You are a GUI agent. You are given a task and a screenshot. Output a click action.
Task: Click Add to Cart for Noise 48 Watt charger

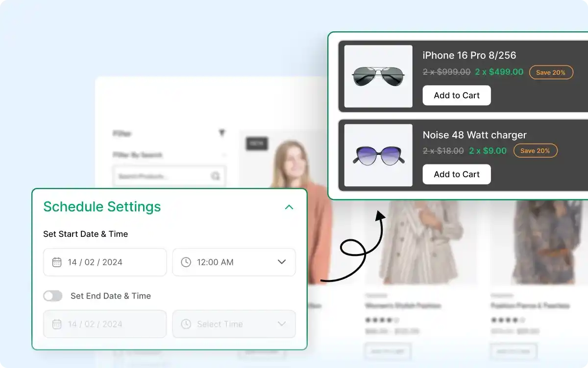456,174
